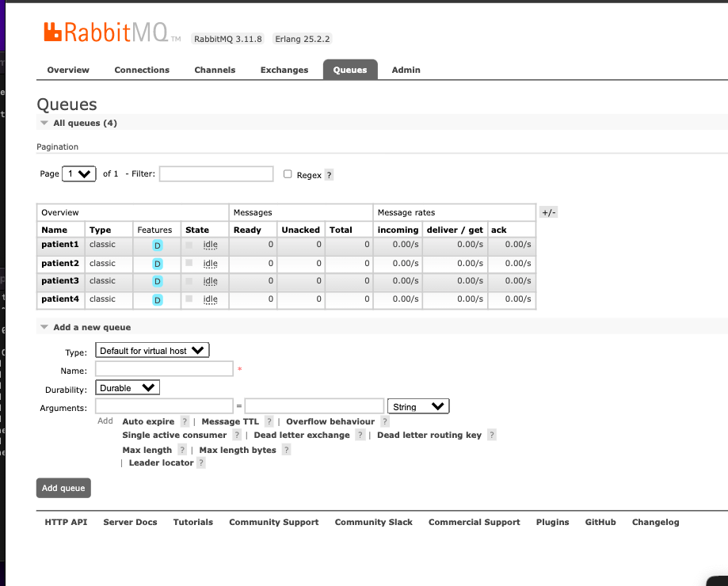Click the Add queue button
Image resolution: width=728 pixels, height=586 pixels.
point(63,488)
